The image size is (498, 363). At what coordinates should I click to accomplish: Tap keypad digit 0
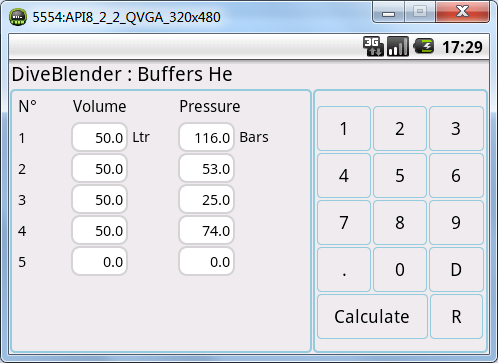click(x=400, y=269)
